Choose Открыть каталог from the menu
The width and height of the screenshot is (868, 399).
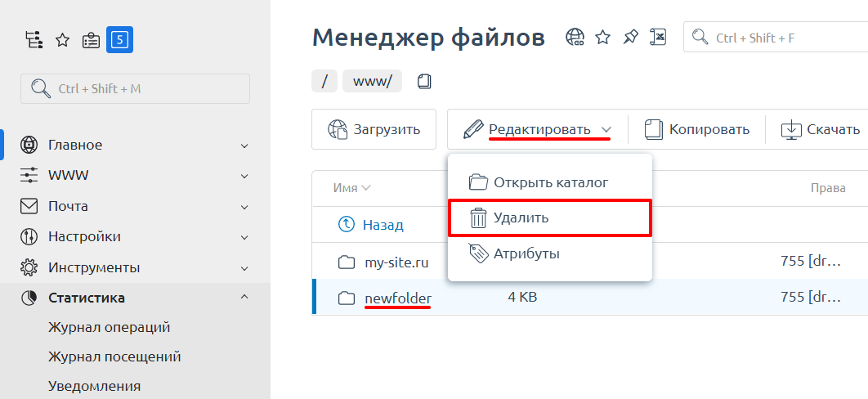point(550,182)
